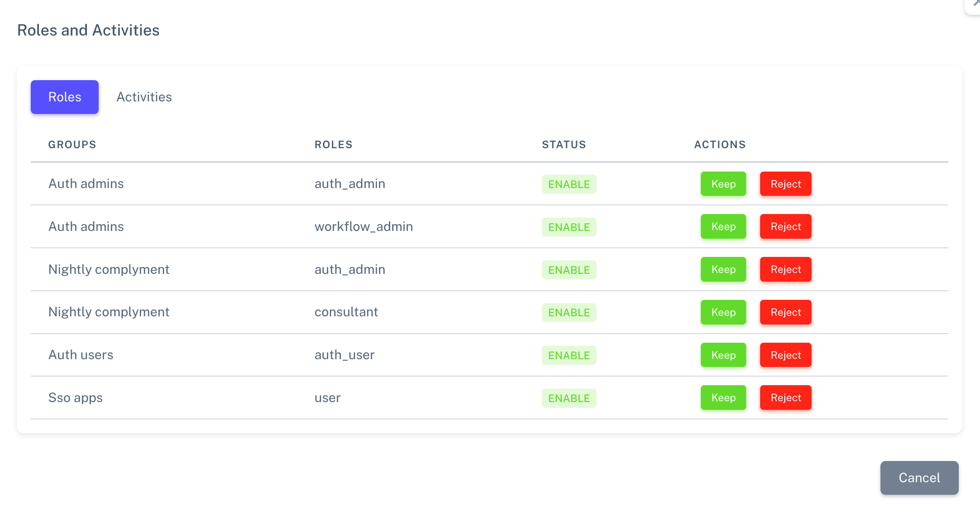The width and height of the screenshot is (980, 513).
Task: Click the STATUS column header
Action: [564, 145]
